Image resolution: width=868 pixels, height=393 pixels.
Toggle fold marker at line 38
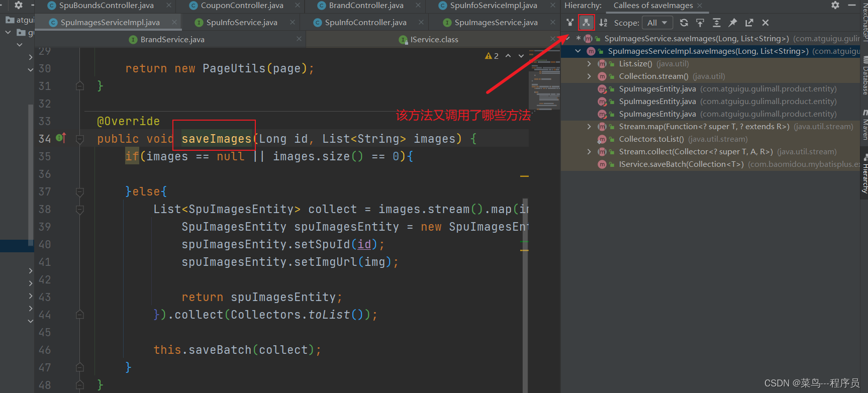[x=79, y=209]
